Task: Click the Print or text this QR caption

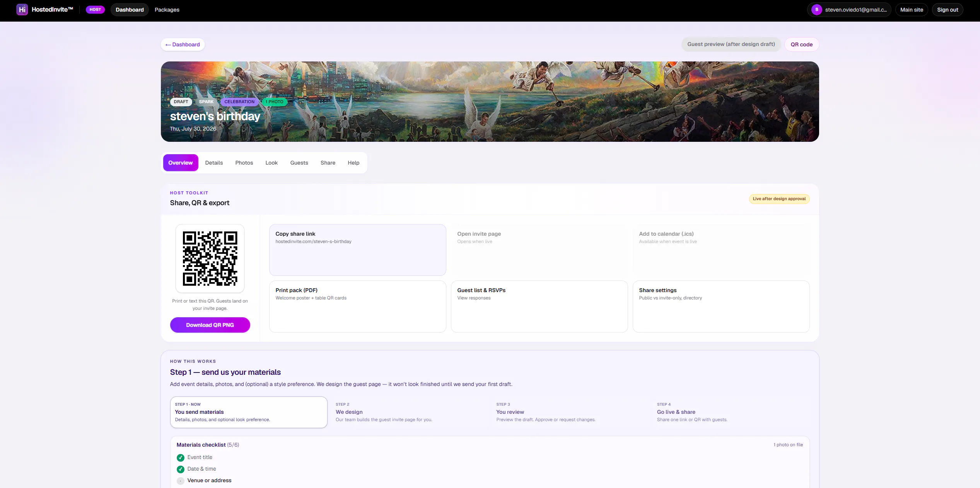Action: click(210, 305)
